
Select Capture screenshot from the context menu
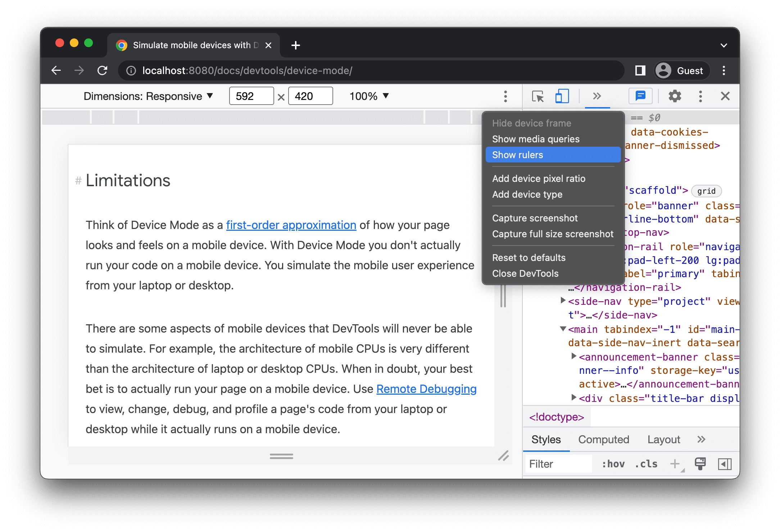pos(535,218)
